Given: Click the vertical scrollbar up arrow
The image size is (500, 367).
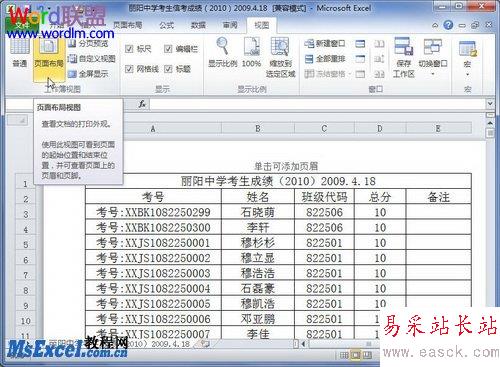Looking at the screenshot, I should coord(490,123).
